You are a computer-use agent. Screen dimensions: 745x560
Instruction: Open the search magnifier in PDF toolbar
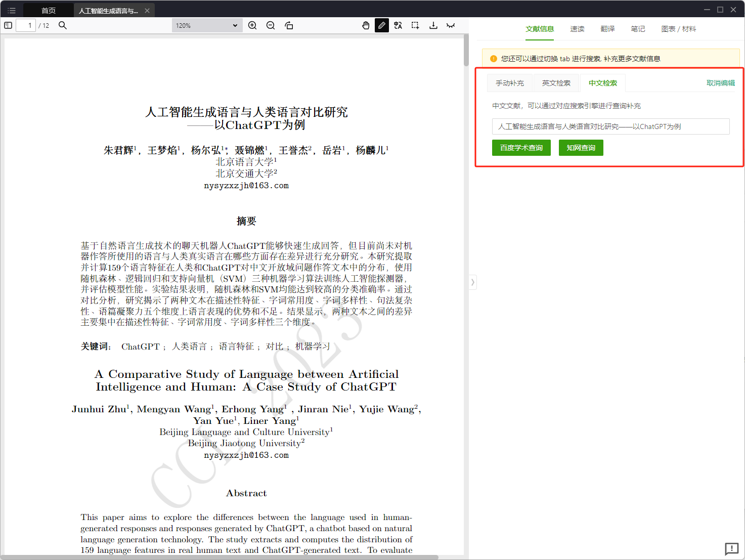tap(63, 25)
